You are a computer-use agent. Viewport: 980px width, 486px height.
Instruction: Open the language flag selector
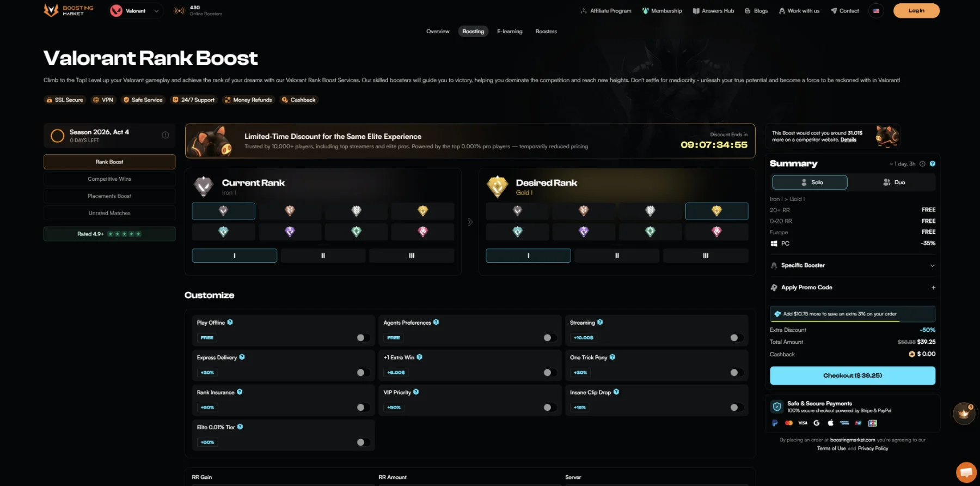876,11
